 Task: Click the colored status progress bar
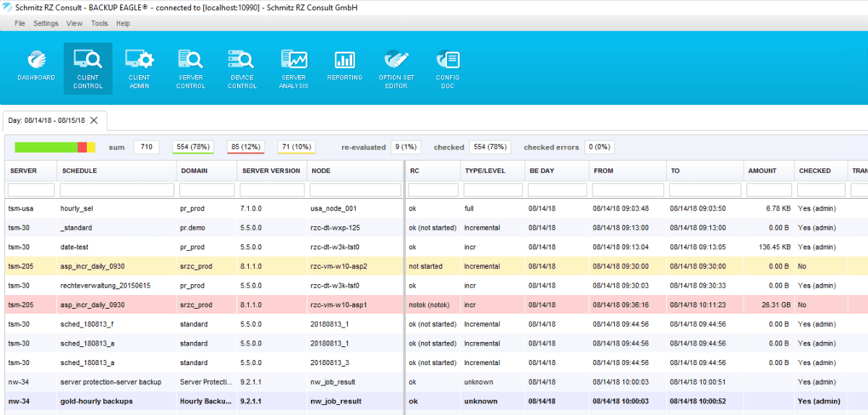click(x=55, y=147)
